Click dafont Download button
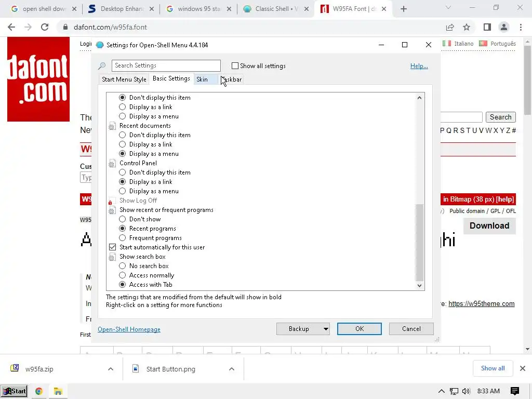The width and height of the screenshot is (532, 399). pyautogui.click(x=489, y=225)
